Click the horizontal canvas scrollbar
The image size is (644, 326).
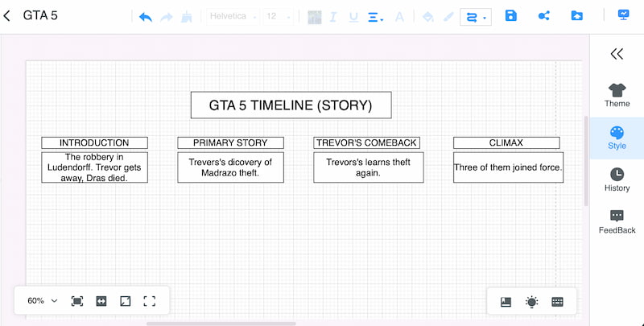tap(221, 324)
